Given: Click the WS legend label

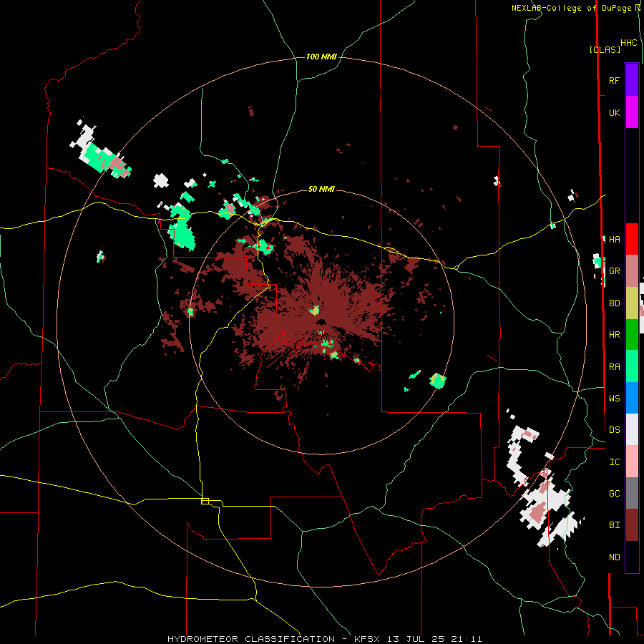Looking at the screenshot, I should click(x=615, y=398).
